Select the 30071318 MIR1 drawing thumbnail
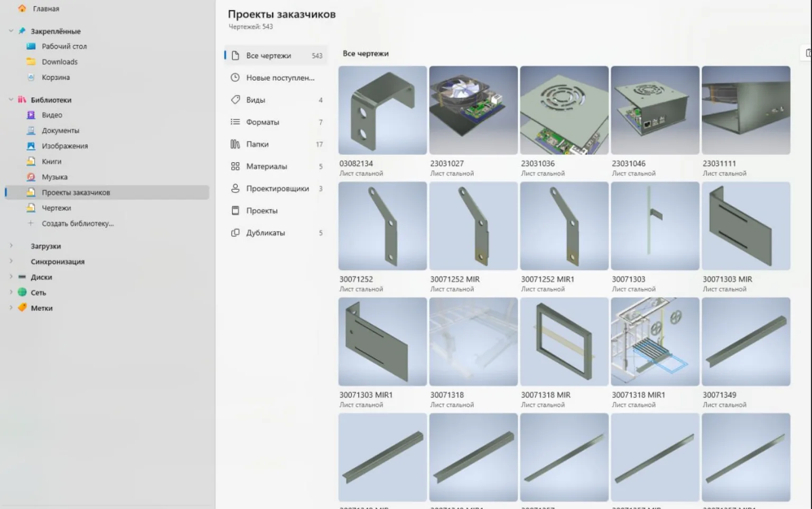Viewport: 812px width, 509px height. coord(655,341)
